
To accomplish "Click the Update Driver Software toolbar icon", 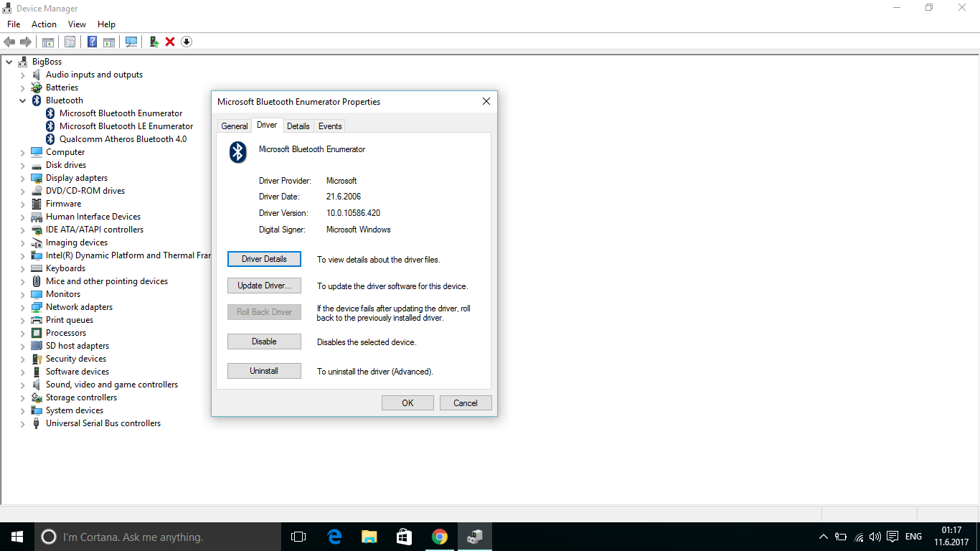I will point(154,42).
